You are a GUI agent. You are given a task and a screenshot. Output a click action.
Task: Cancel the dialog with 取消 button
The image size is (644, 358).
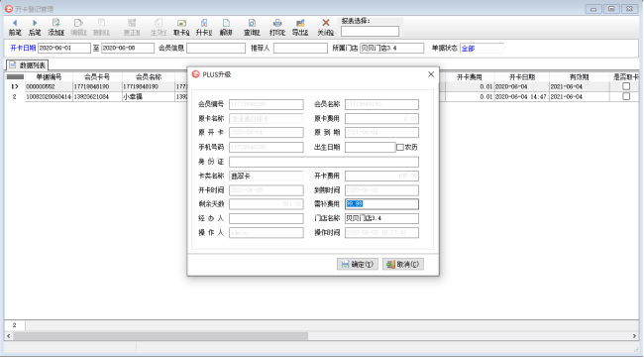point(403,265)
